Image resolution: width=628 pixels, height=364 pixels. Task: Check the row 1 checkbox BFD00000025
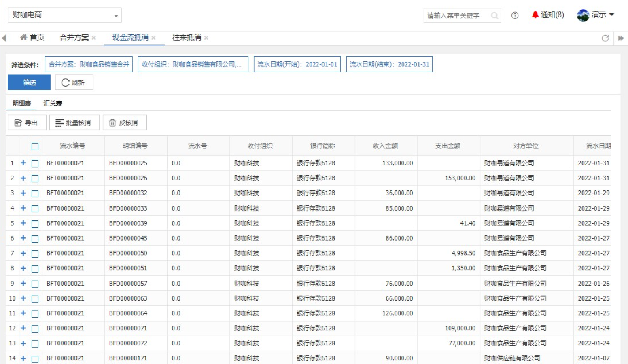point(35,163)
